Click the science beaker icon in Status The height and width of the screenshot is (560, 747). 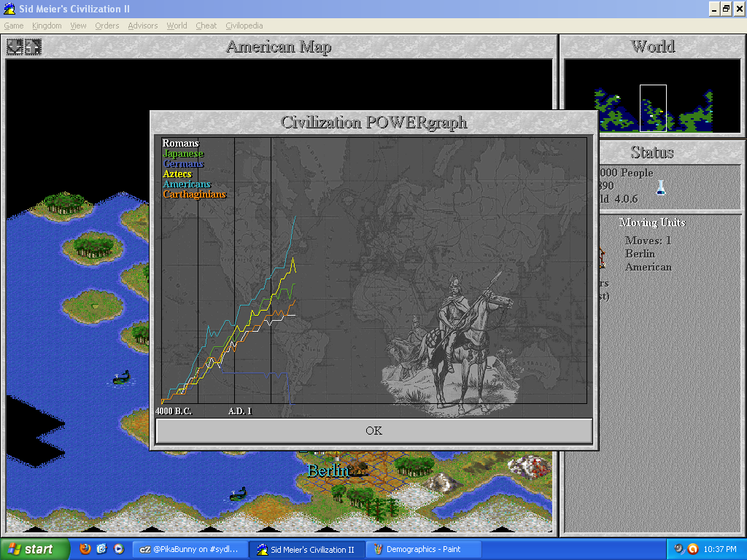(661, 187)
